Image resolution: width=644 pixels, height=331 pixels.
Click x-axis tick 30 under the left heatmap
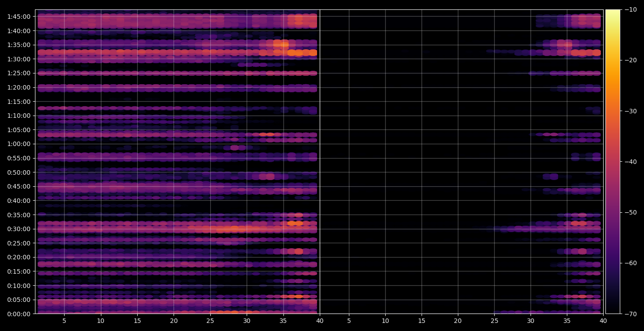click(x=247, y=321)
